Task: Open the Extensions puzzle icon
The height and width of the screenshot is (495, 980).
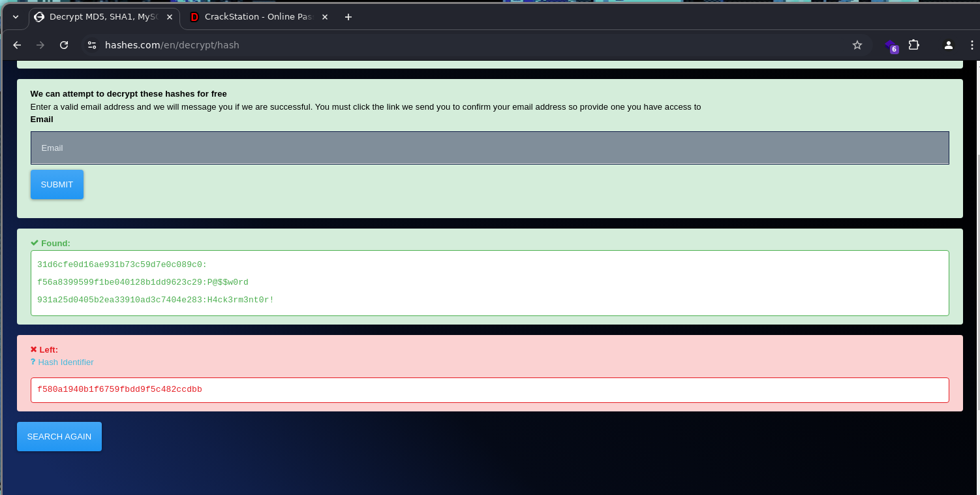Action: pyautogui.click(x=914, y=45)
